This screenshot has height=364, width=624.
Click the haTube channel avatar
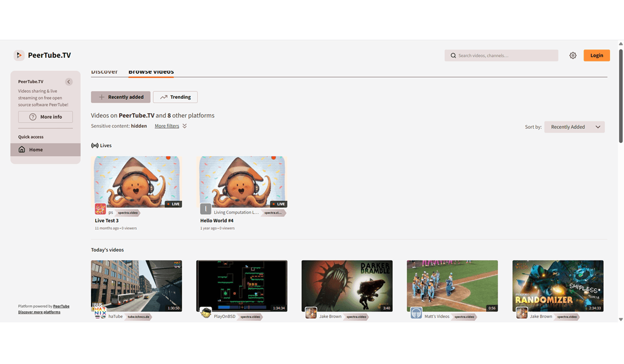(100, 313)
